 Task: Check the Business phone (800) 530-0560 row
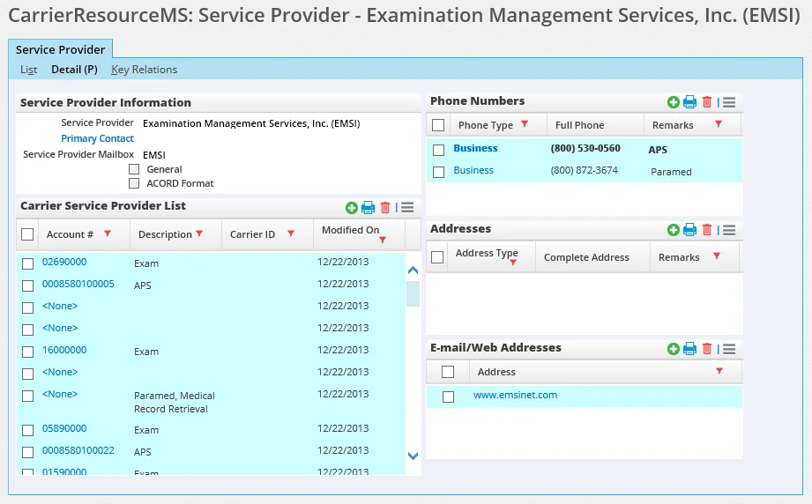pos(439,150)
